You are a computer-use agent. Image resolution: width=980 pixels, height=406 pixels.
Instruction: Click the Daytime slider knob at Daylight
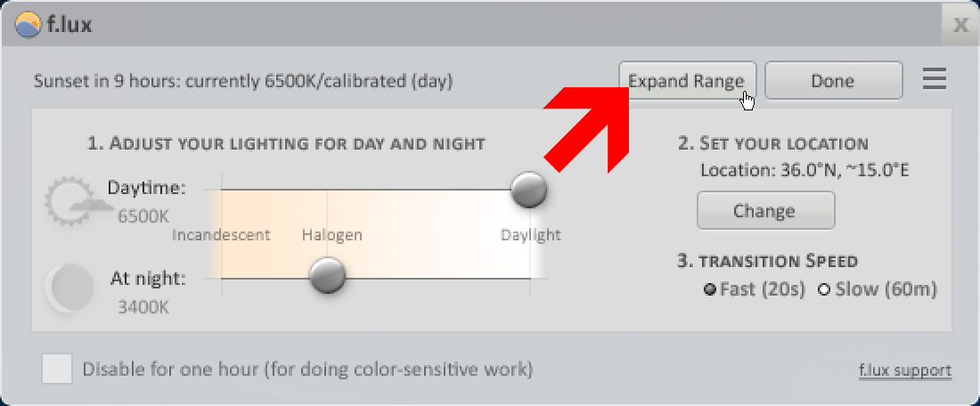tap(528, 190)
